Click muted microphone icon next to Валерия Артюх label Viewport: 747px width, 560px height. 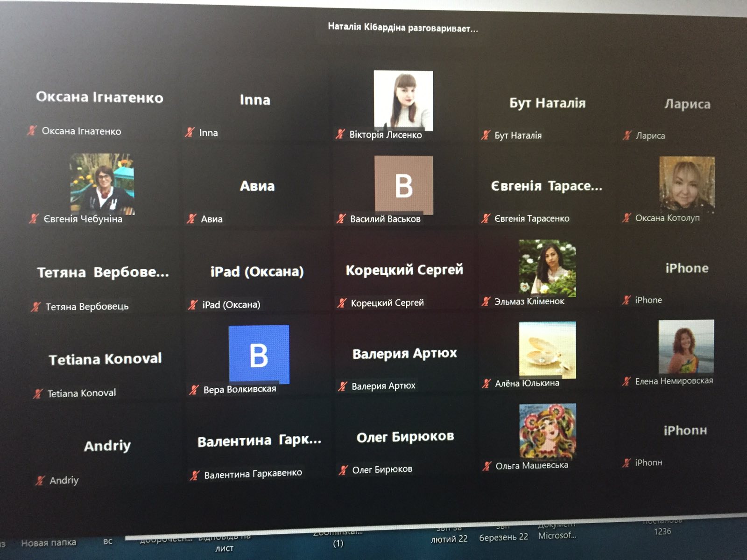343,386
